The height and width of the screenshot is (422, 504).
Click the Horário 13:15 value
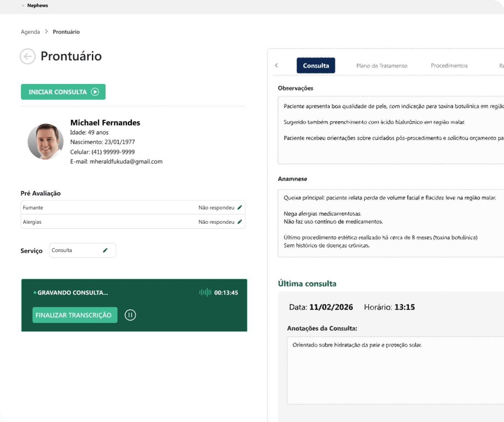pos(405,307)
